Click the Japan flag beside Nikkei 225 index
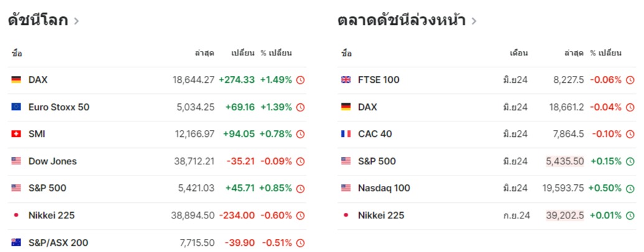The width and height of the screenshot is (644, 252). pyautogui.click(x=16, y=215)
